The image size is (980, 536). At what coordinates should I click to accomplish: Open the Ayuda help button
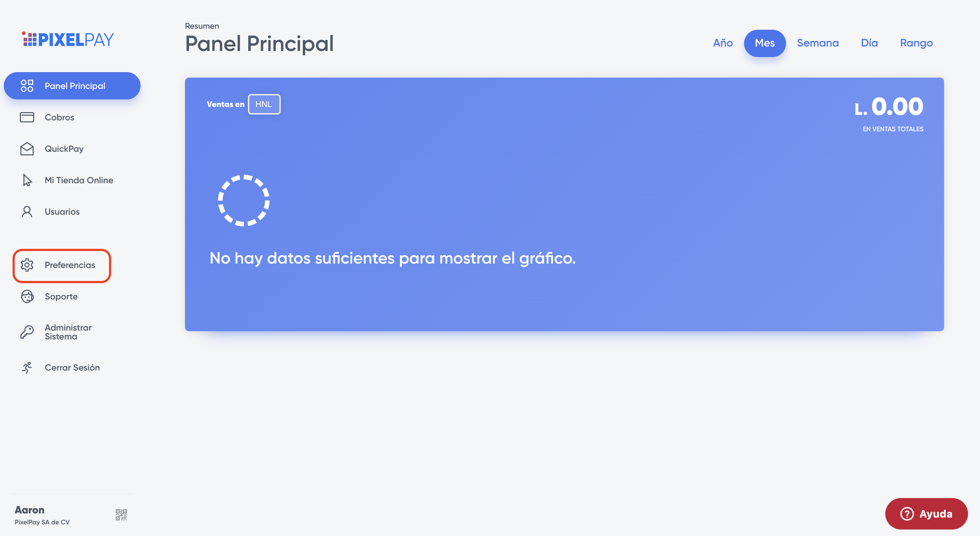click(x=926, y=514)
